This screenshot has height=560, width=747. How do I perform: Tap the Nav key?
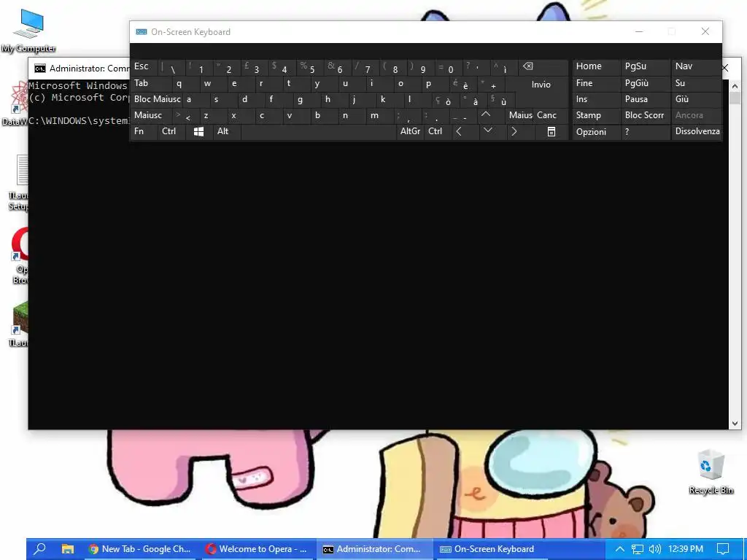pos(697,66)
